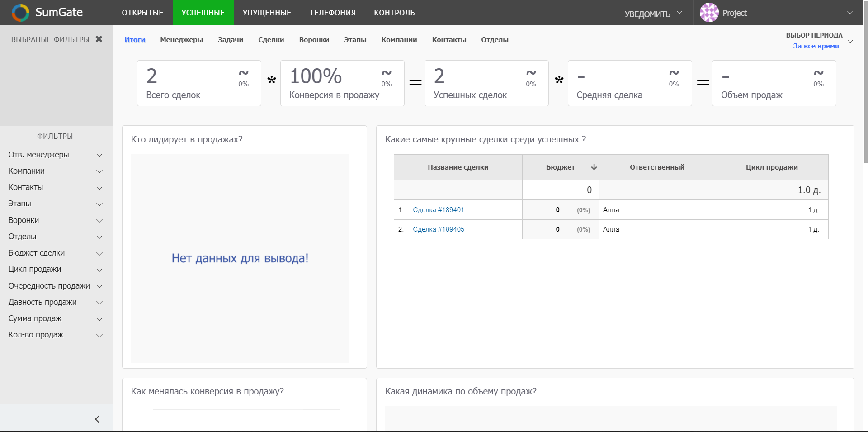The image size is (868, 432).
Task: Select the Итоги tab
Action: tap(135, 40)
